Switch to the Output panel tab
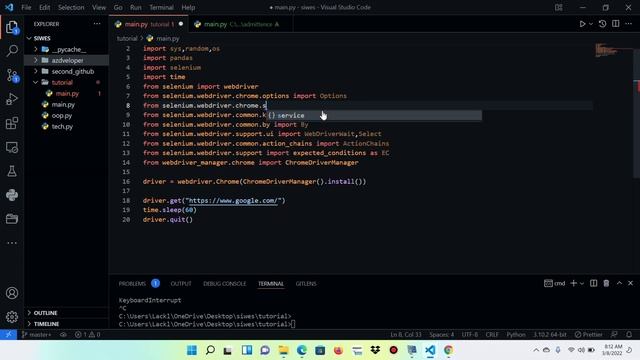 181,283
